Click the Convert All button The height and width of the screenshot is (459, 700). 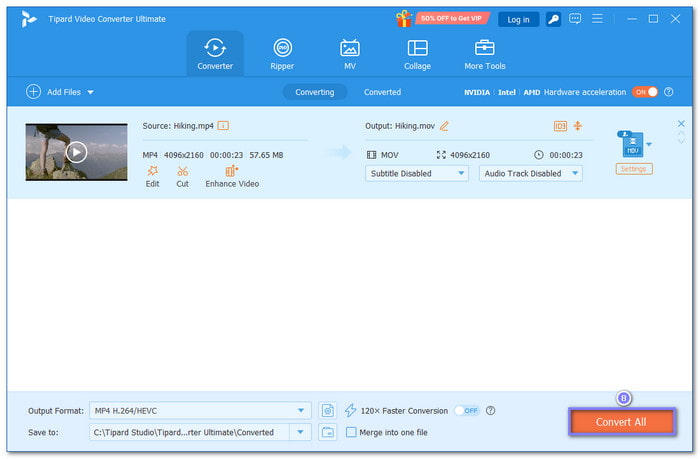[622, 421]
